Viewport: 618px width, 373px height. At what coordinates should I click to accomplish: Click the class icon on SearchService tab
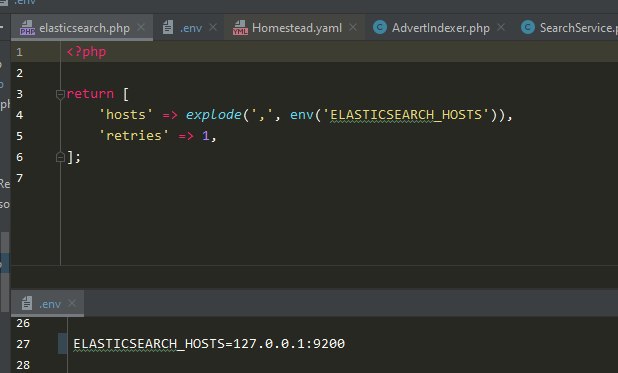point(528,28)
